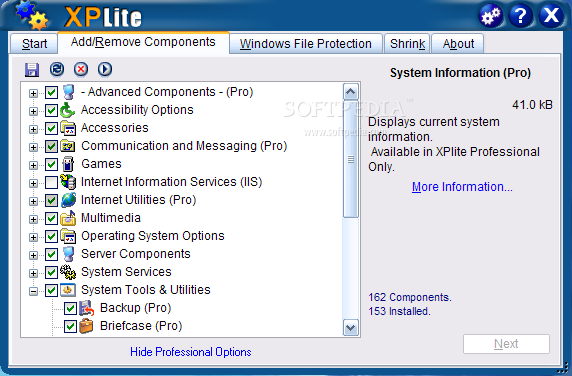Expand the Accessories tree node
This screenshot has width=572, height=376.
click(x=33, y=129)
